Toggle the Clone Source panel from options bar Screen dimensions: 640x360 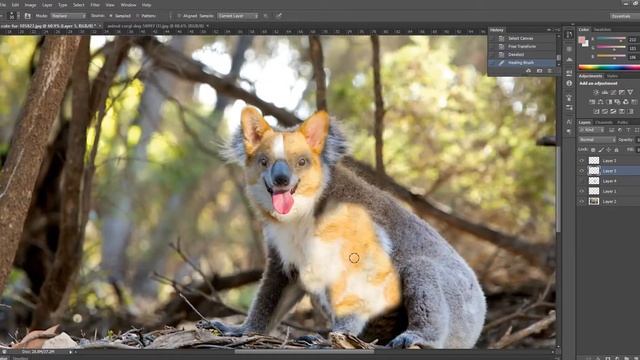pyautogui.click(x=27, y=16)
